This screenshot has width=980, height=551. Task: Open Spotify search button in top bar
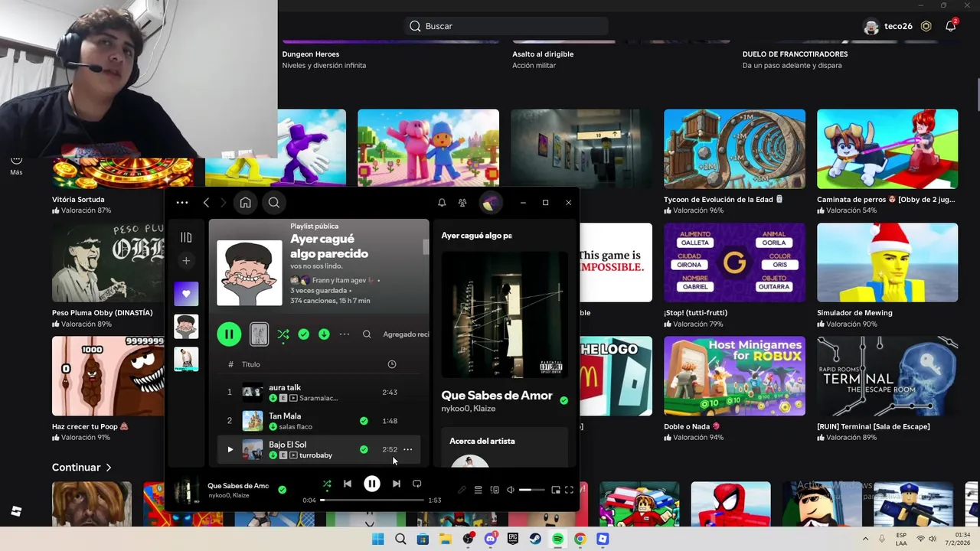click(x=273, y=203)
